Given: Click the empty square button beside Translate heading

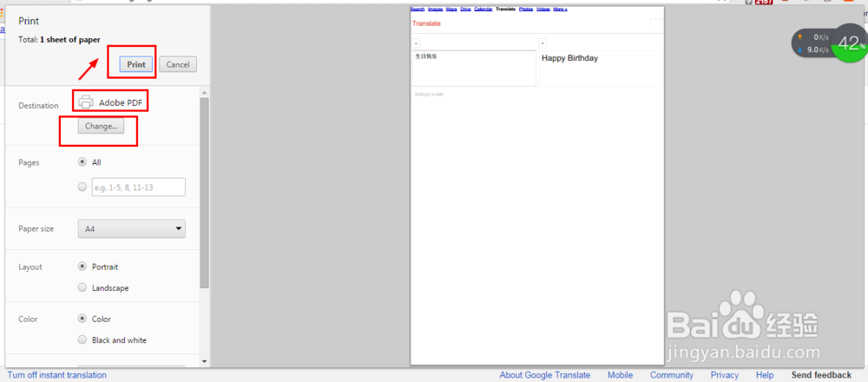Looking at the screenshot, I should tap(656, 23).
